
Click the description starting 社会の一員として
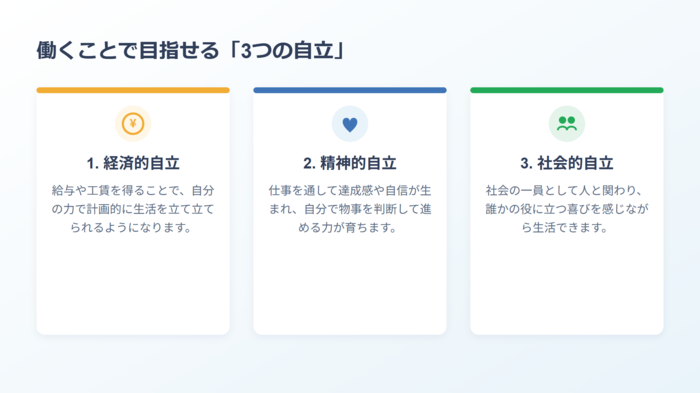click(567, 209)
